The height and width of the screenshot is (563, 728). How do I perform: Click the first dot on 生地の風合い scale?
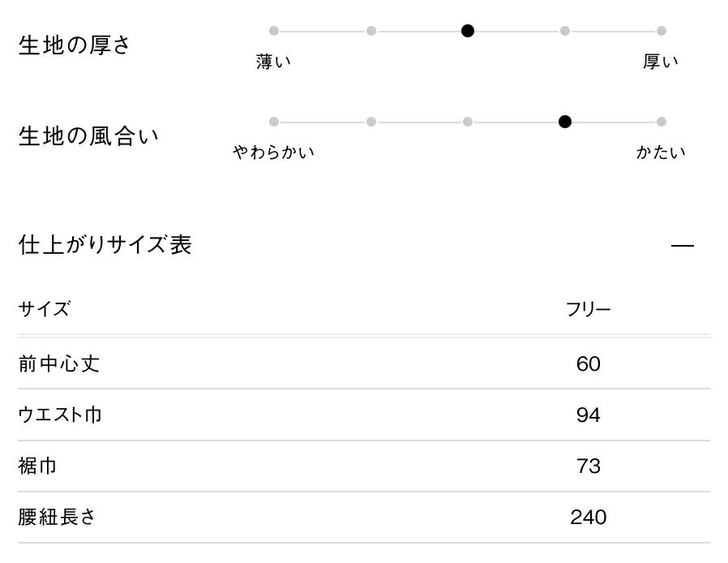[274, 122]
